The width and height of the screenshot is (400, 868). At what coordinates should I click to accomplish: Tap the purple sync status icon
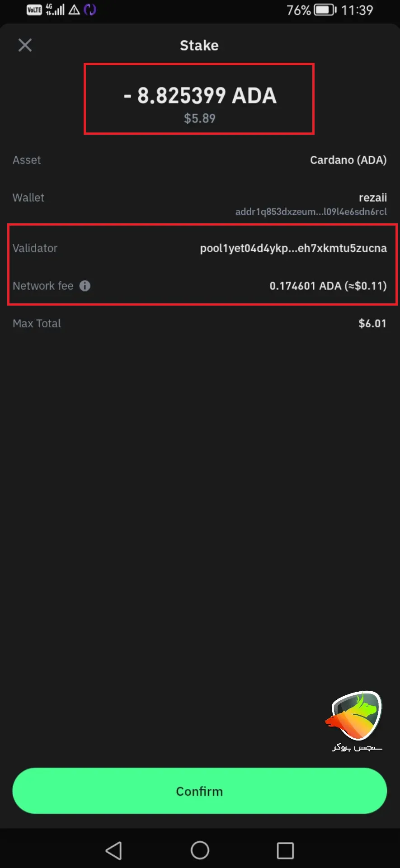(x=90, y=10)
